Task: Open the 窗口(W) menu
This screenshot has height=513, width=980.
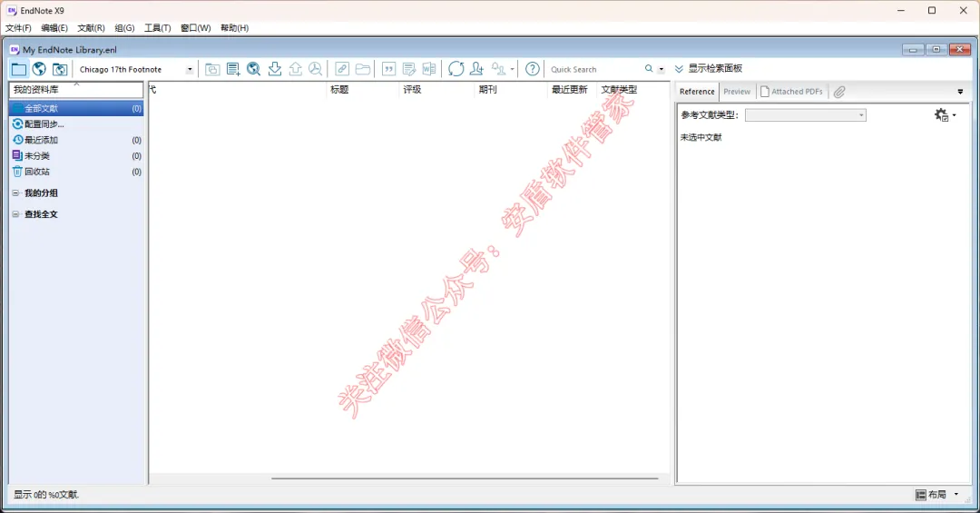Action: pos(196,27)
